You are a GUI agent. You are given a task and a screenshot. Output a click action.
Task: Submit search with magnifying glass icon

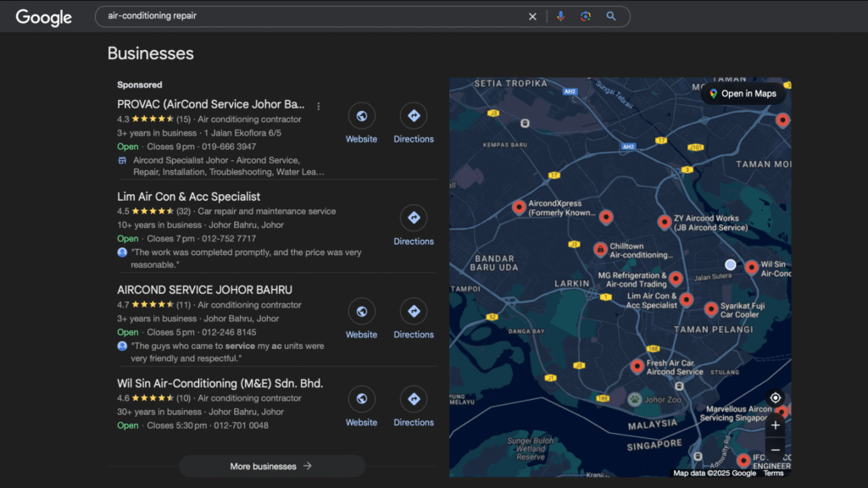[610, 16]
